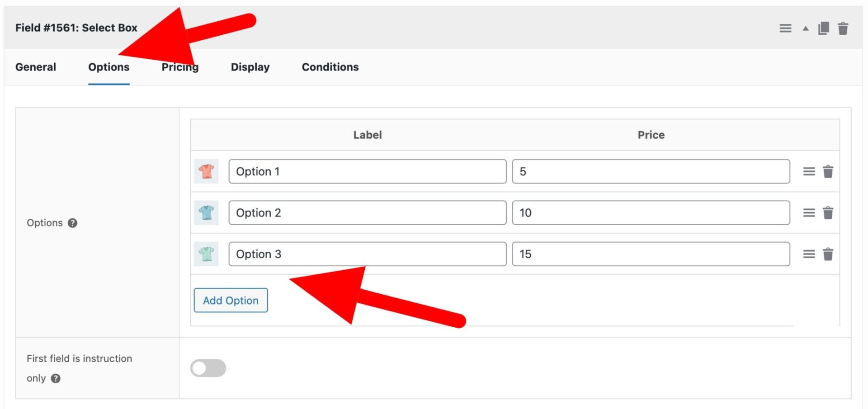
Task: Open the help tooltip beside Options label
Action: (72, 223)
